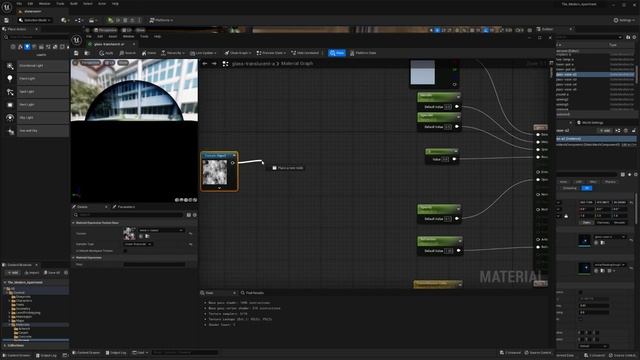Select the Rect Light actor
This screenshot has width=640, height=360.
click(x=35, y=104)
